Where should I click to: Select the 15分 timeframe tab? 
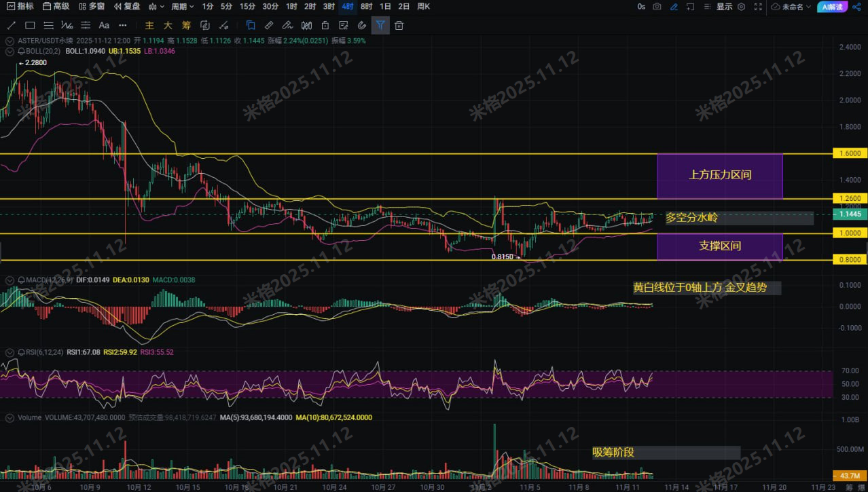(x=248, y=6)
